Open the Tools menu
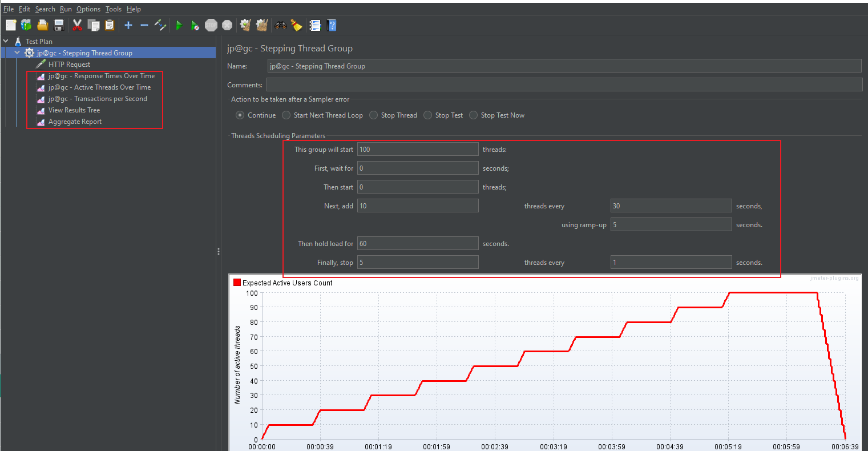Screen dimensions: 868x451 114,9
